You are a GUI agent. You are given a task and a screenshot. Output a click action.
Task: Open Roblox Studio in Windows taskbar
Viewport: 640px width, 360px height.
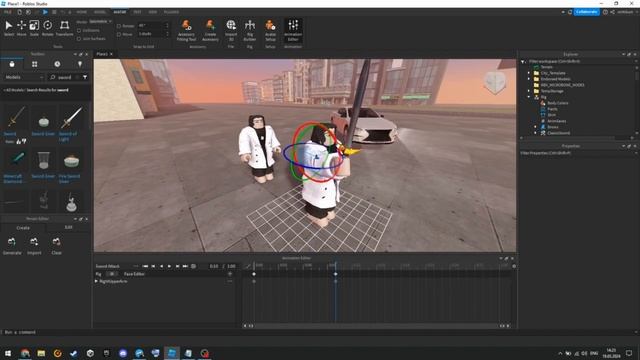(x=172, y=353)
